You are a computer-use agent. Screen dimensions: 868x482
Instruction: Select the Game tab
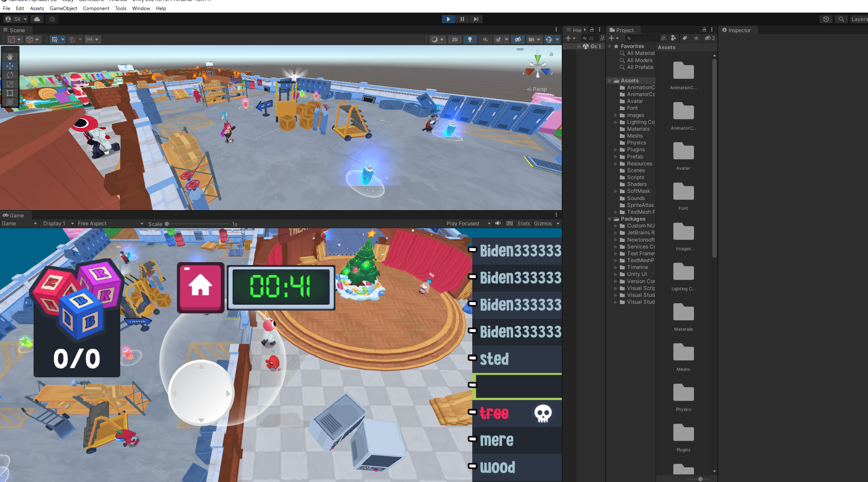14,215
